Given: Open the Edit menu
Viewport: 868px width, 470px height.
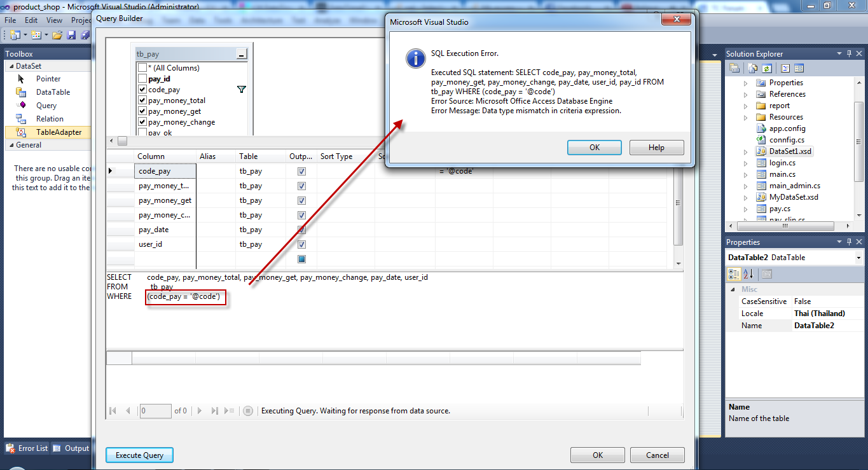Looking at the screenshot, I should [31, 20].
